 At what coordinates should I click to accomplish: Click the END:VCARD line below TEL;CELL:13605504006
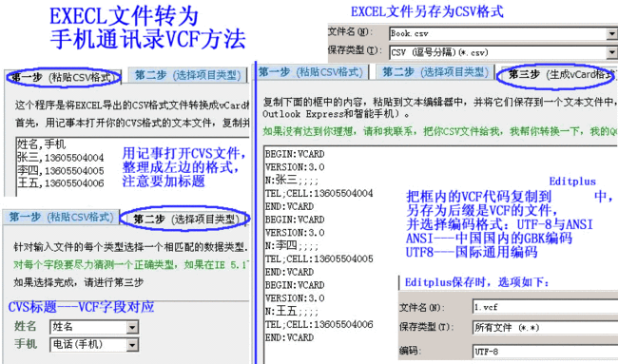[x=289, y=337]
